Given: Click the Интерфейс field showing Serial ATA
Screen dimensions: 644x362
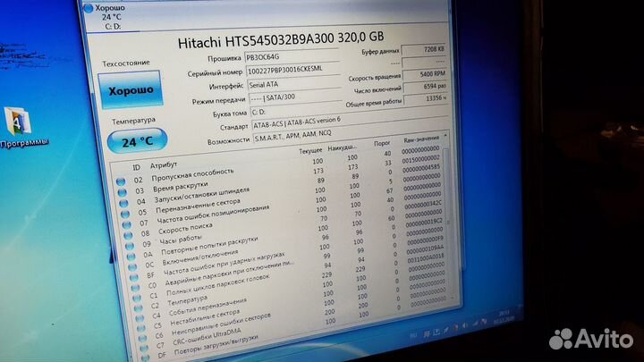Looking at the screenshot, I should click(294, 84).
